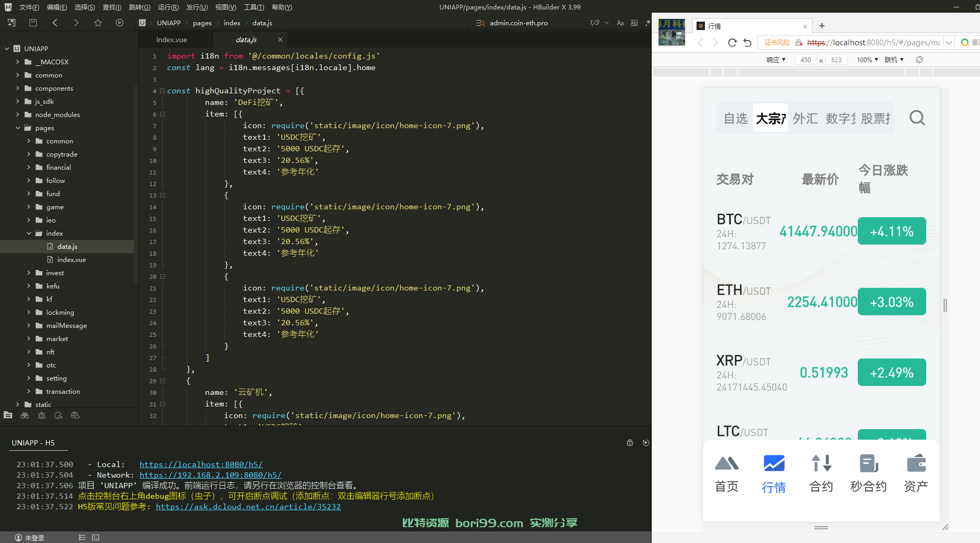Switch to the index.vue editor tab
This screenshot has width=980, height=543.
tap(172, 40)
